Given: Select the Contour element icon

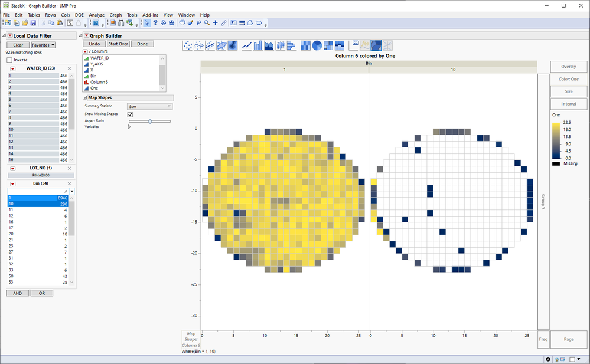Looking at the screenshot, I should 233,45.
